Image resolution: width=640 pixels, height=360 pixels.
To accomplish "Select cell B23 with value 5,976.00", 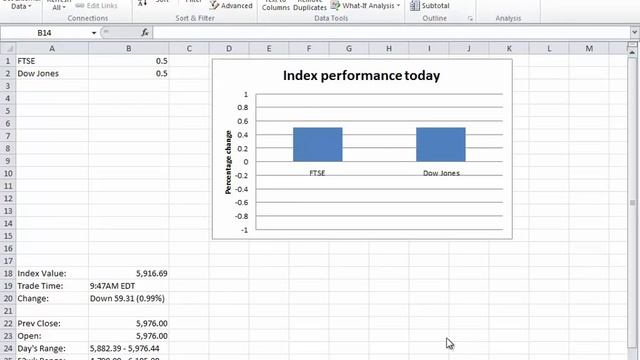I will [x=129, y=336].
